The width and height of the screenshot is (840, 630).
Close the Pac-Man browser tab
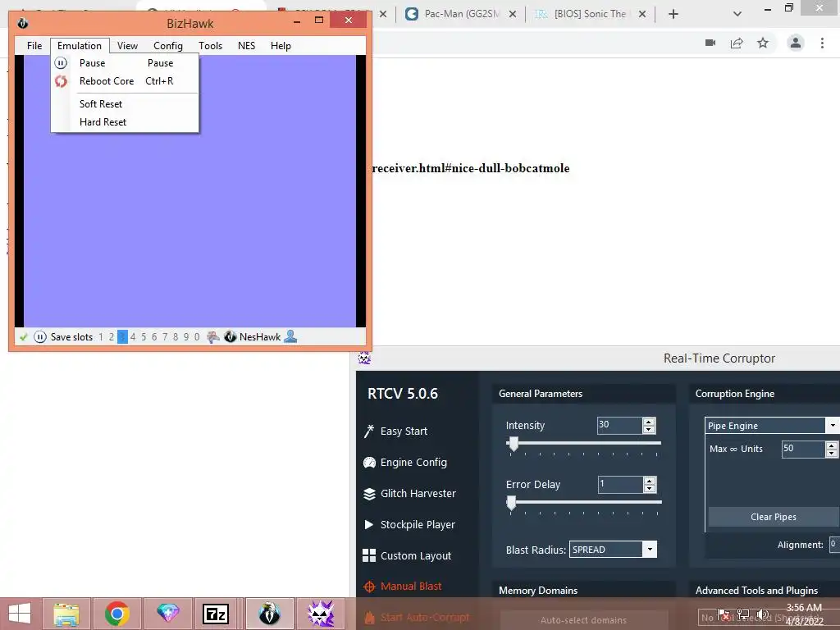pos(513,14)
